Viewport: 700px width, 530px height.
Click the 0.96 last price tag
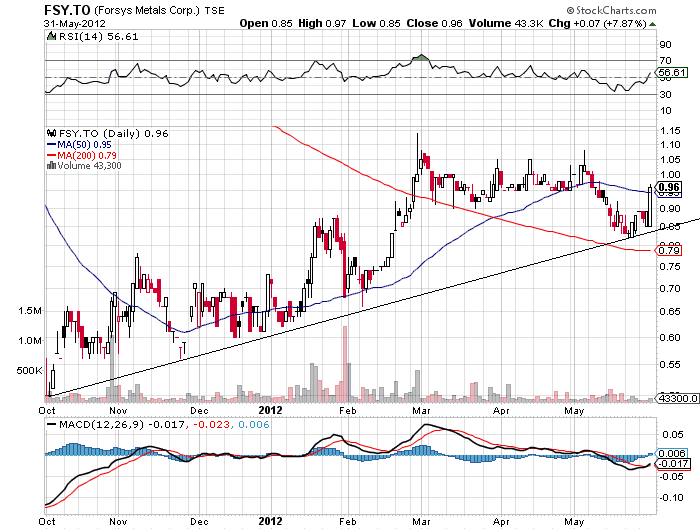(x=668, y=187)
